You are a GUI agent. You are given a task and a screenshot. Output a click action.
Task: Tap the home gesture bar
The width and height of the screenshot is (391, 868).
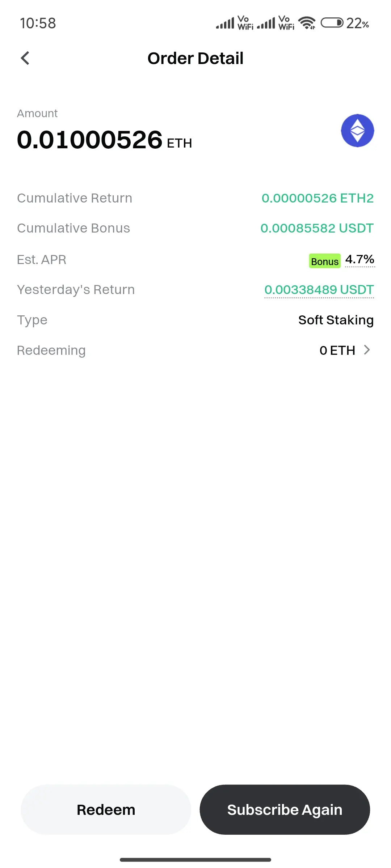click(x=195, y=860)
